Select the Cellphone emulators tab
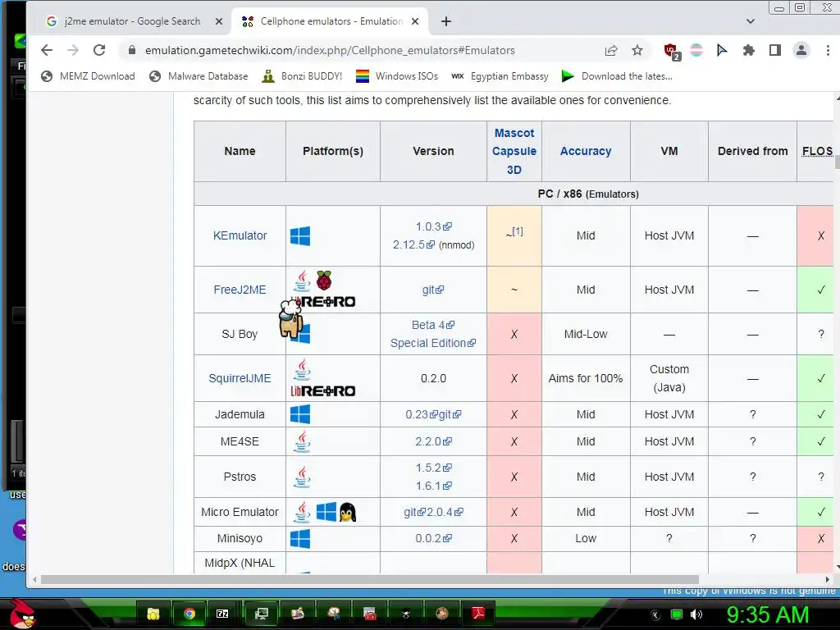This screenshot has height=630, width=840. coord(331,21)
